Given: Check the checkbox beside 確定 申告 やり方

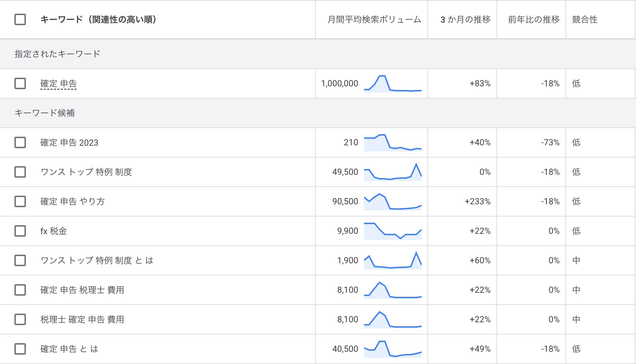Looking at the screenshot, I should 20,201.
